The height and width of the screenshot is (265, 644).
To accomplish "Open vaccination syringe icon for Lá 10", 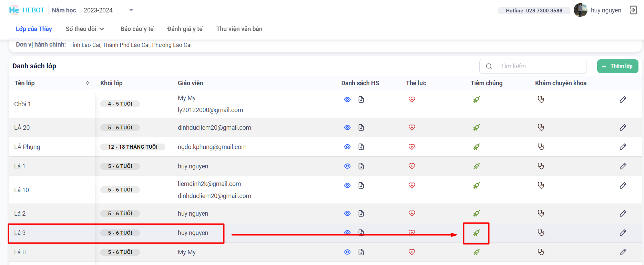I will (476, 186).
